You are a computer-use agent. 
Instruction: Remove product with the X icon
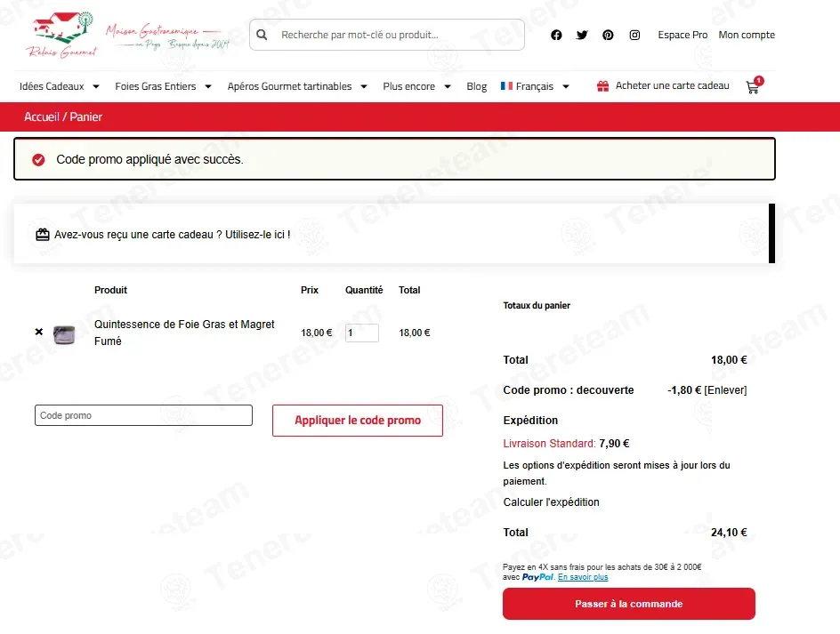click(x=38, y=332)
